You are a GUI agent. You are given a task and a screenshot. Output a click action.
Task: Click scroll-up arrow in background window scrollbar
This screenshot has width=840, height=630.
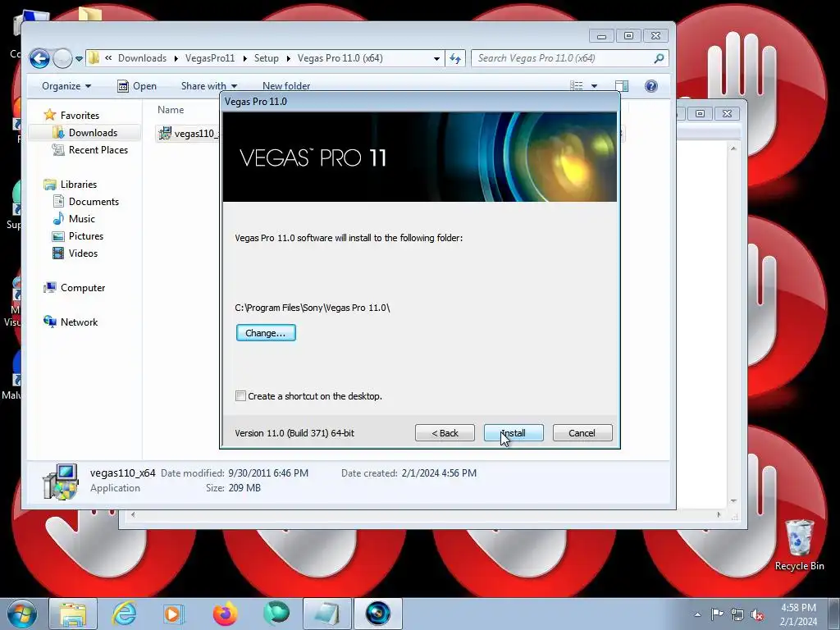[x=733, y=148]
